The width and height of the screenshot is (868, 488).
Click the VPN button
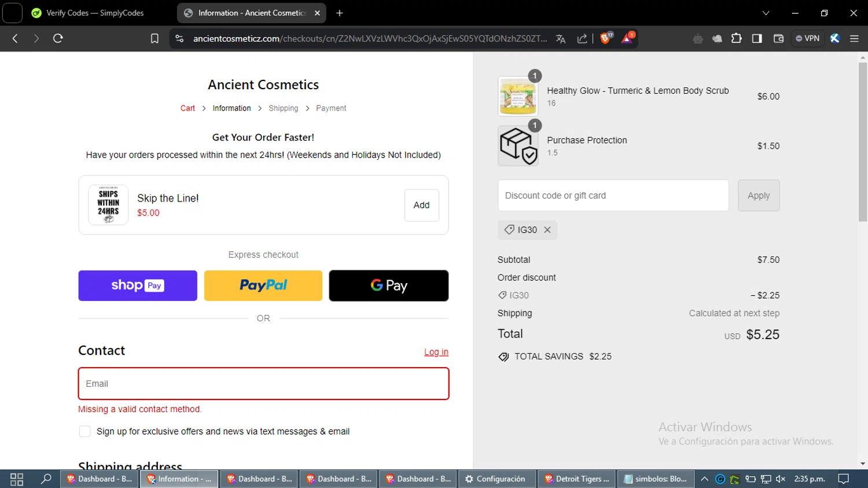point(808,38)
